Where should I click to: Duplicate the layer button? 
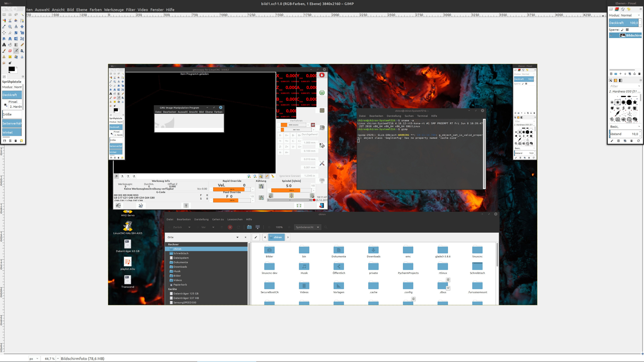pyautogui.click(x=630, y=74)
